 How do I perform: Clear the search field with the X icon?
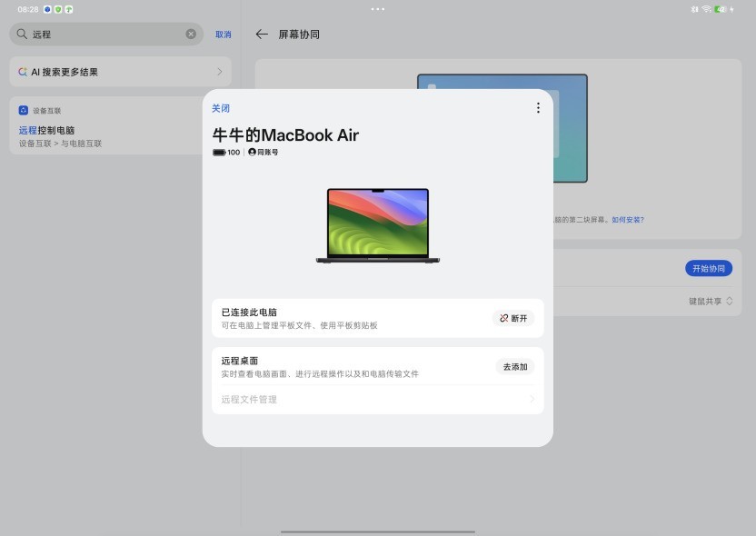pos(190,34)
